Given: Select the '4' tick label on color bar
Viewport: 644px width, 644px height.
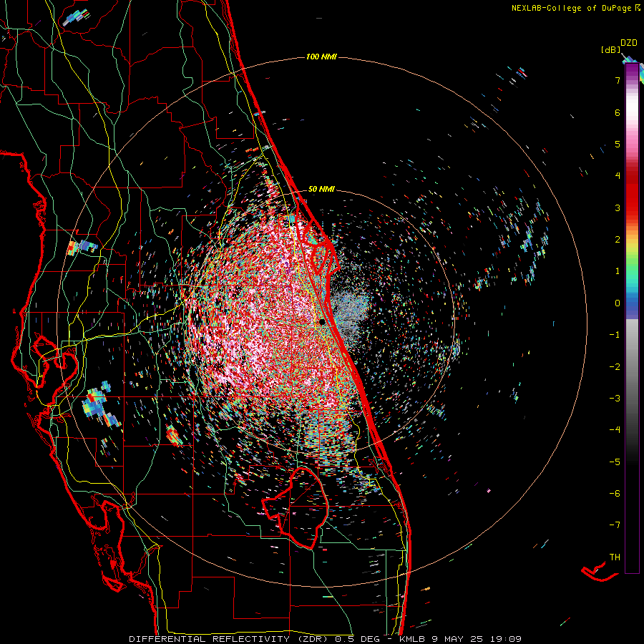Looking at the screenshot, I should (x=618, y=176).
